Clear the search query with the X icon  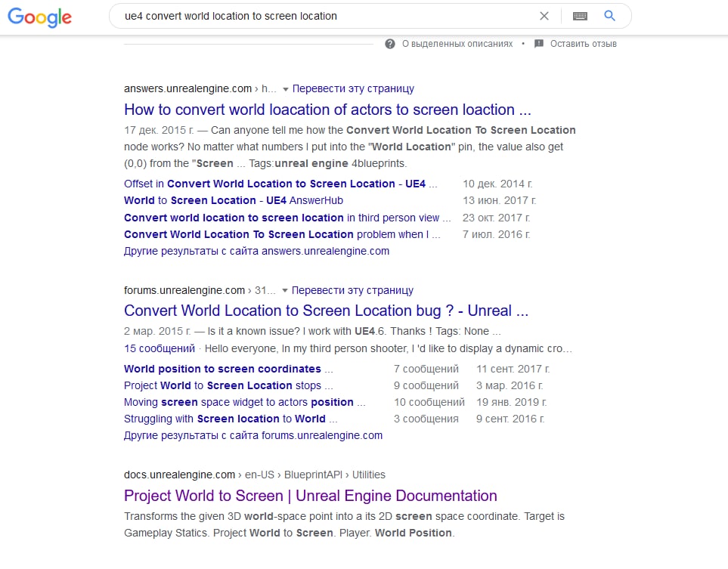click(544, 16)
